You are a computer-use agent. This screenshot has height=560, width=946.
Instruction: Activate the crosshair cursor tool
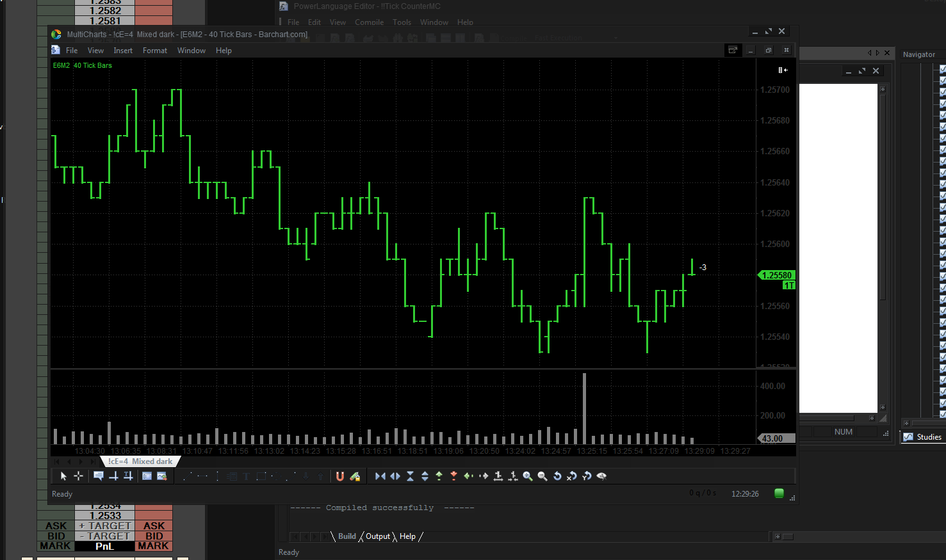coord(78,476)
